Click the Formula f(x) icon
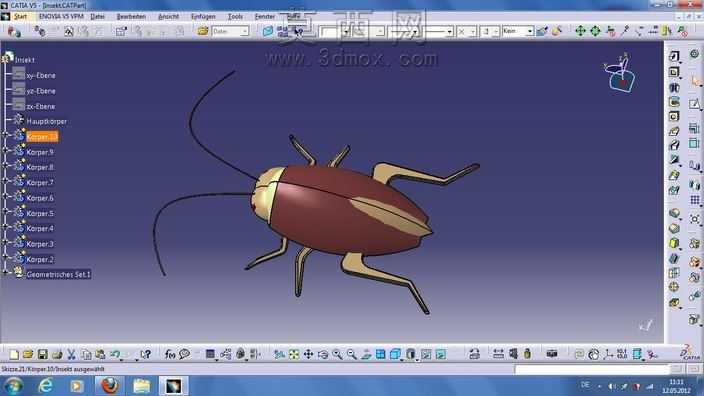The image size is (704, 396). coord(170,354)
